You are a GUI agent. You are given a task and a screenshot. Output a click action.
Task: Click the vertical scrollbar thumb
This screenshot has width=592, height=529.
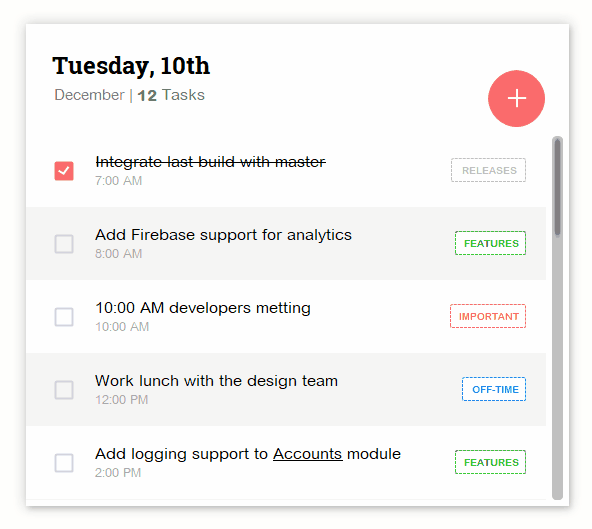click(557, 187)
